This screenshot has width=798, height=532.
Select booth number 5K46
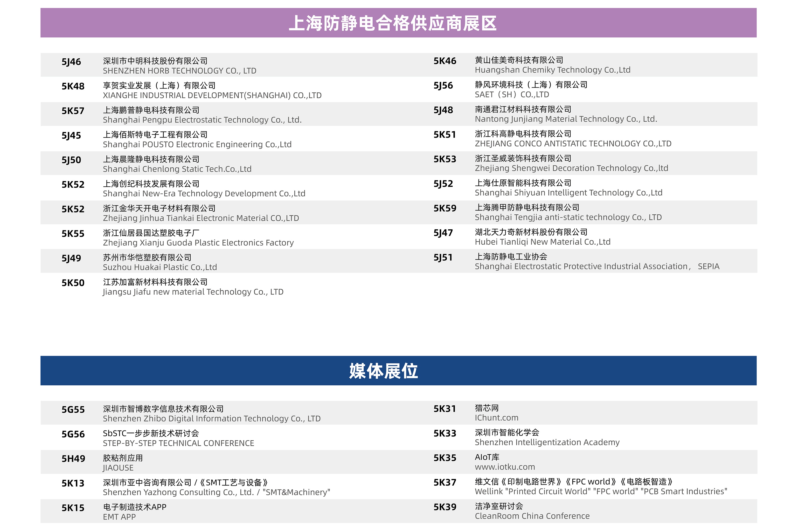[x=445, y=61]
